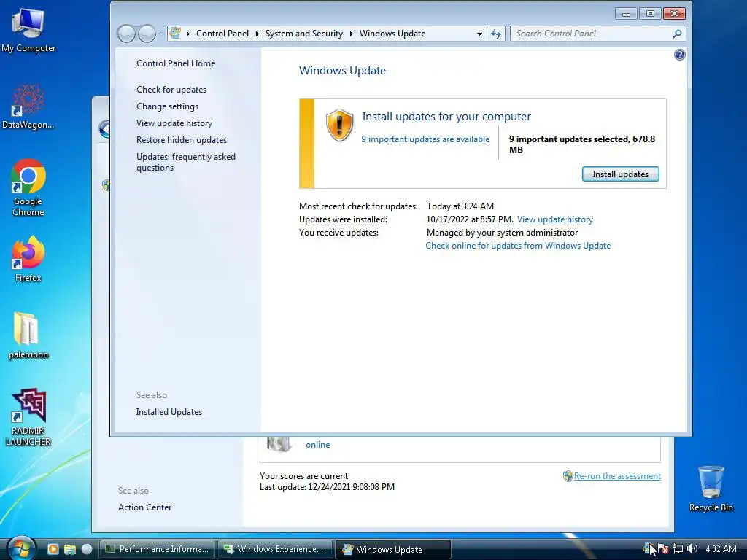Click the network tray icon

(x=678, y=549)
